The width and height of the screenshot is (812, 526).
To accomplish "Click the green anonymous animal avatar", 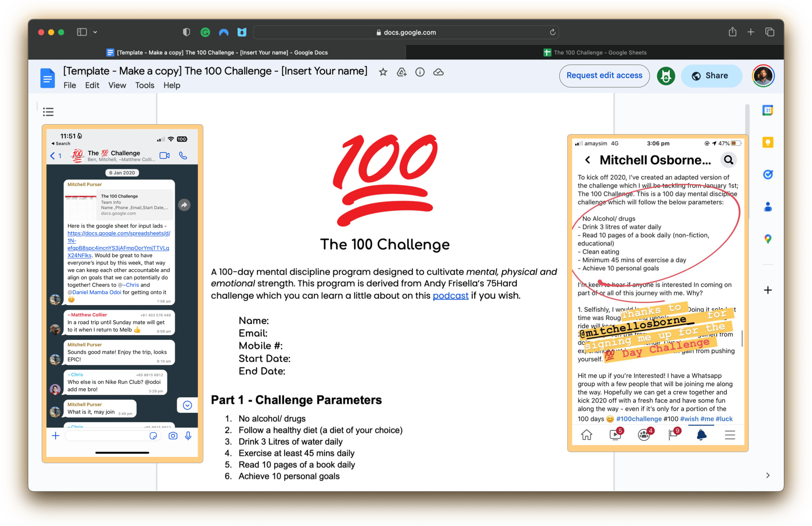I will pyautogui.click(x=666, y=76).
